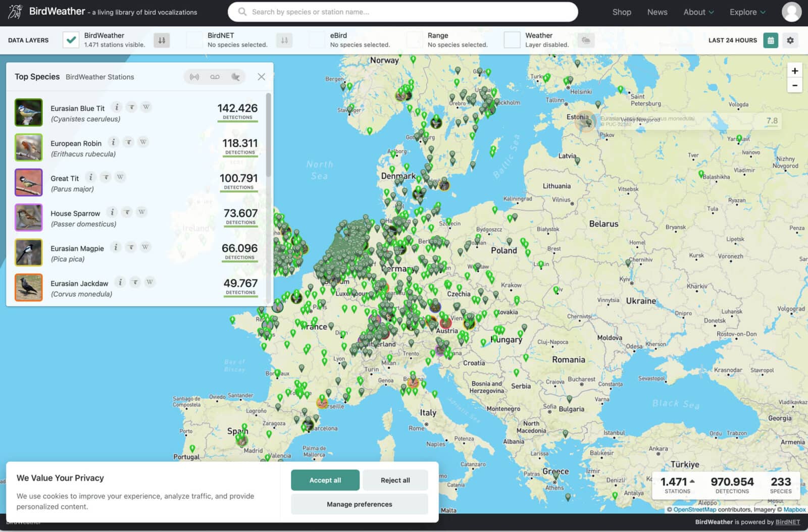808x532 pixels.
Task: Open the BirdNET link in footer
Action: click(788, 522)
